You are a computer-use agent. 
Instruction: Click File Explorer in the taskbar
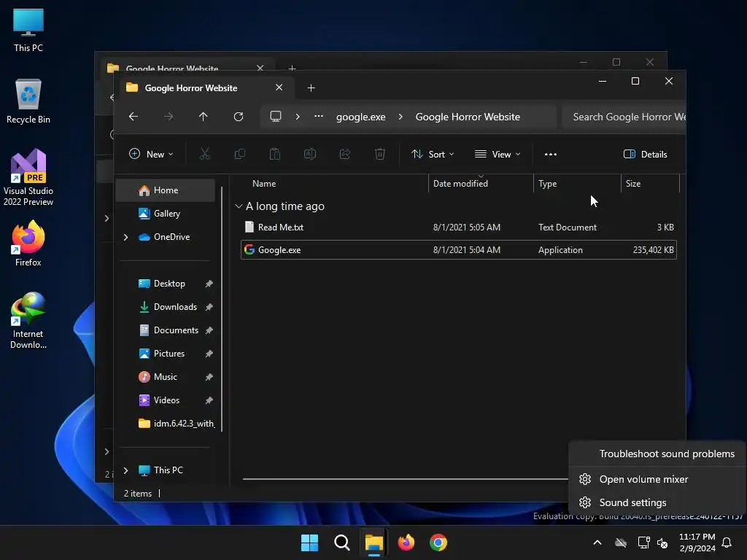(374, 542)
